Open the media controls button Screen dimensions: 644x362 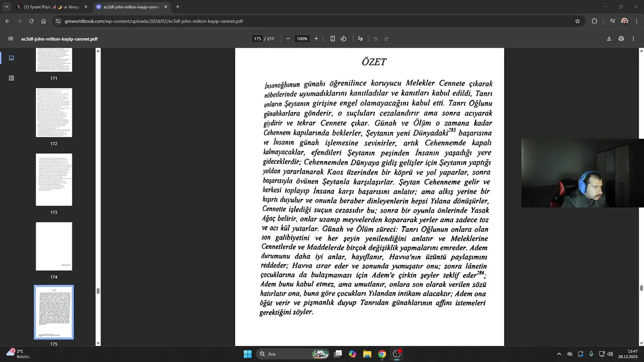[612, 21]
